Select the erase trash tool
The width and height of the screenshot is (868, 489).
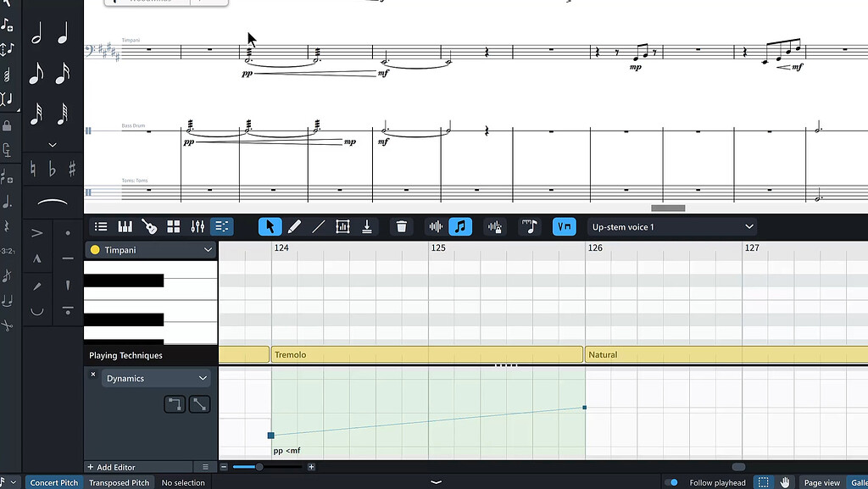[402, 226]
